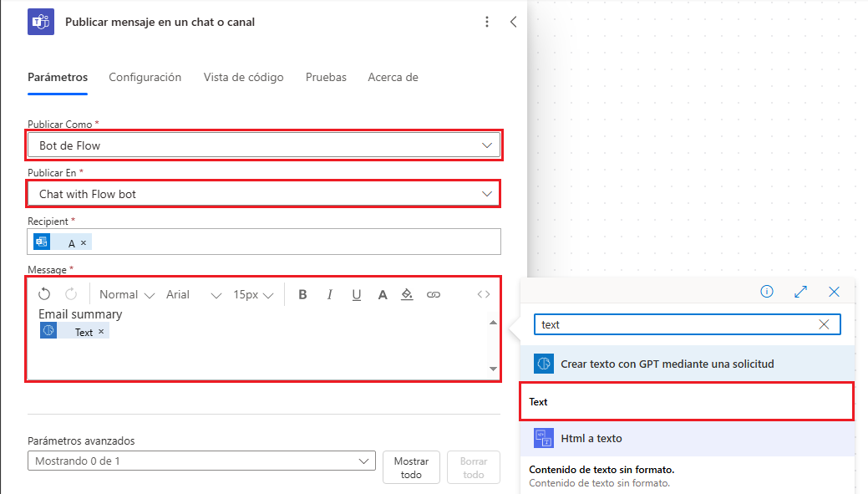Click the GPT icon beside 'Crear texto con GPT'
Viewport: 868px width, 494px height.
click(x=544, y=364)
